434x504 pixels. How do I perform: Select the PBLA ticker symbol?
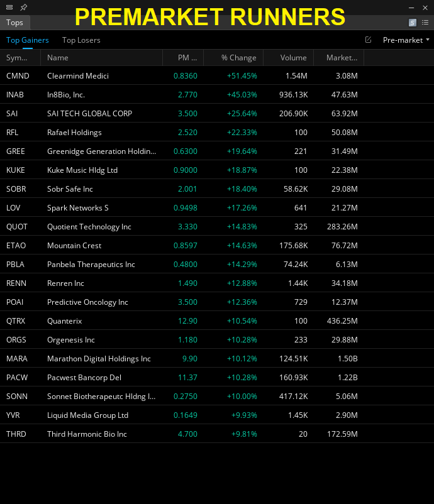click(15, 265)
